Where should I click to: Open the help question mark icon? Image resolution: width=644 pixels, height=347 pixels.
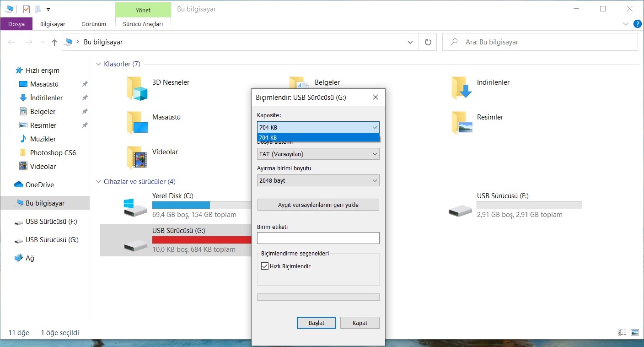tap(637, 24)
